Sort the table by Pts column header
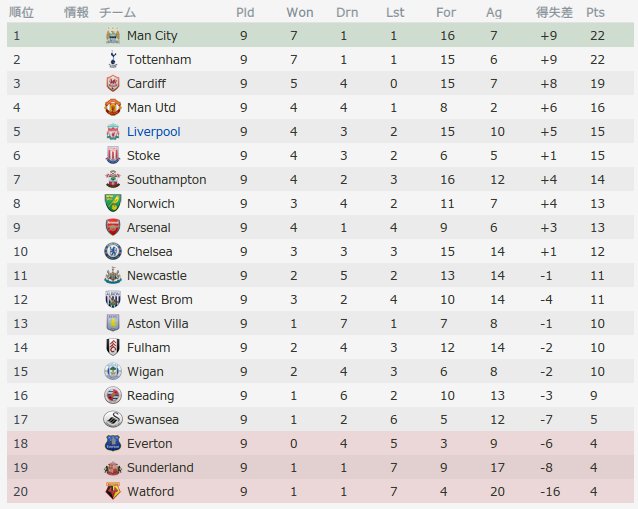The height and width of the screenshot is (509, 638). tap(595, 13)
